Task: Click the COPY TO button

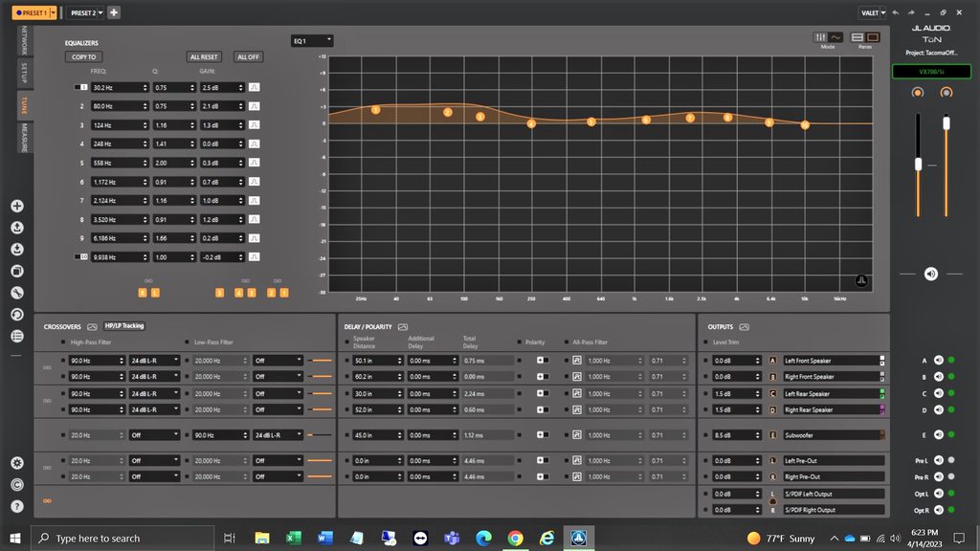Action: click(x=84, y=56)
